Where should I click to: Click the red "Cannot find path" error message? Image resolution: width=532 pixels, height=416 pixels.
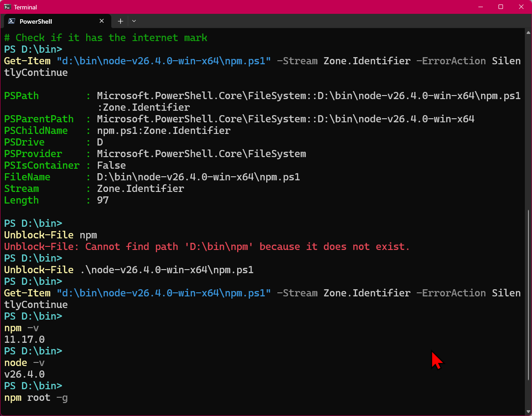click(x=207, y=246)
